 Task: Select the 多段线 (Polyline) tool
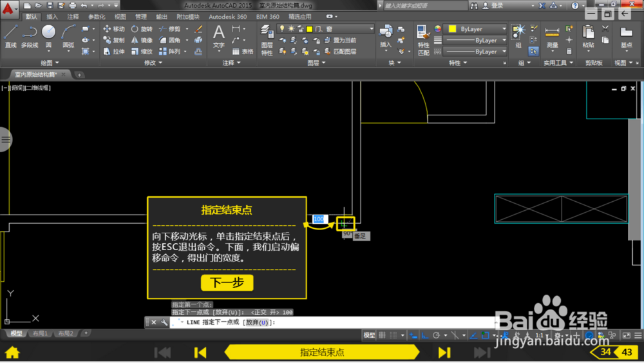point(30,36)
